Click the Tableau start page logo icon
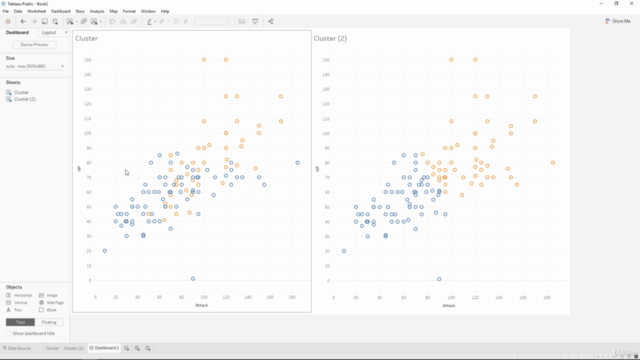640x360 pixels. tap(8, 21)
